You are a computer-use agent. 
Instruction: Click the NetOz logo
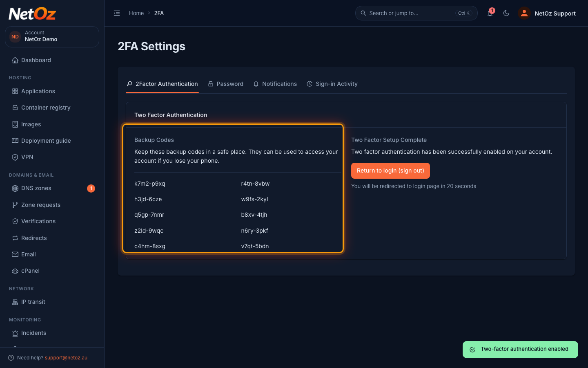[32, 14]
